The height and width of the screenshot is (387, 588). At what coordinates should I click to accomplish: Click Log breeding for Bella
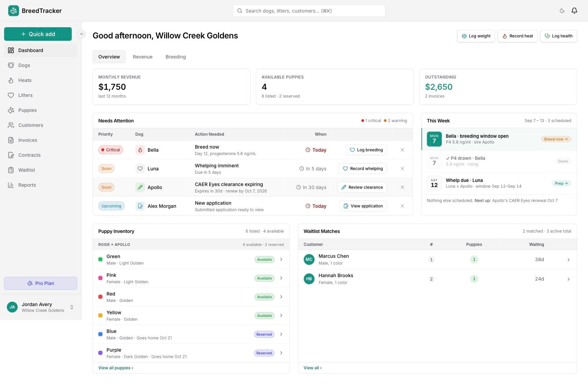click(x=366, y=150)
